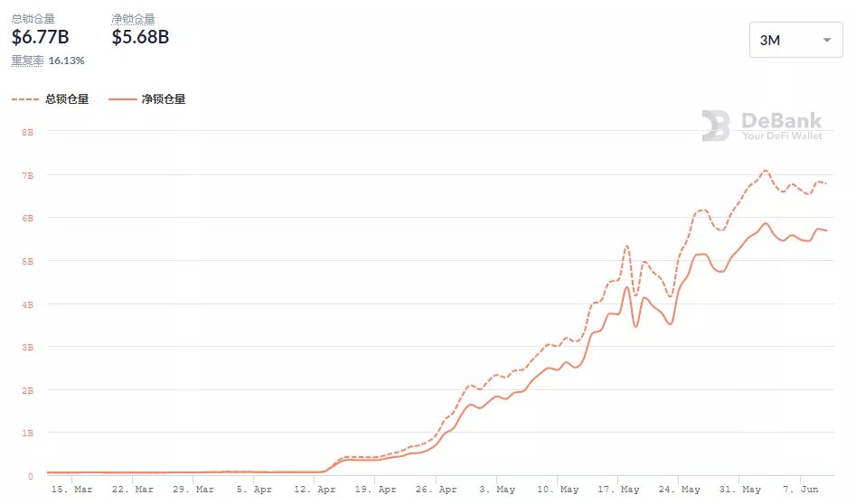Click the solid line legend swatch
856x504 pixels.
pyautogui.click(x=122, y=99)
